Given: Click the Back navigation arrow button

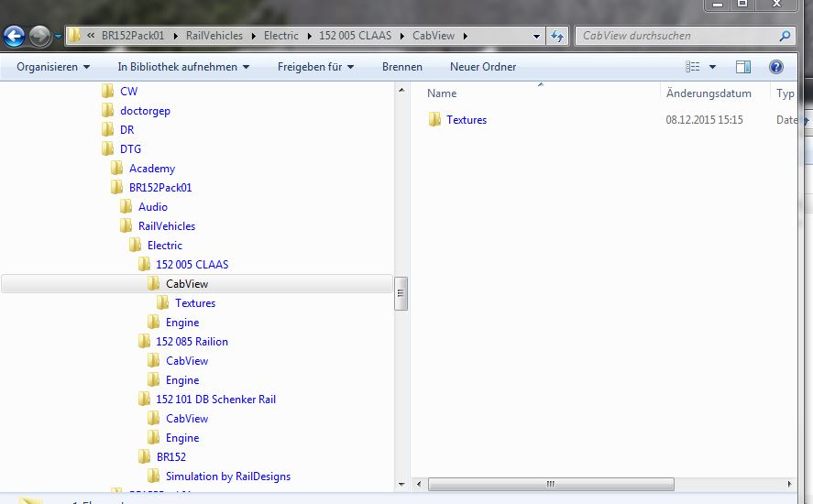Looking at the screenshot, I should (14, 37).
